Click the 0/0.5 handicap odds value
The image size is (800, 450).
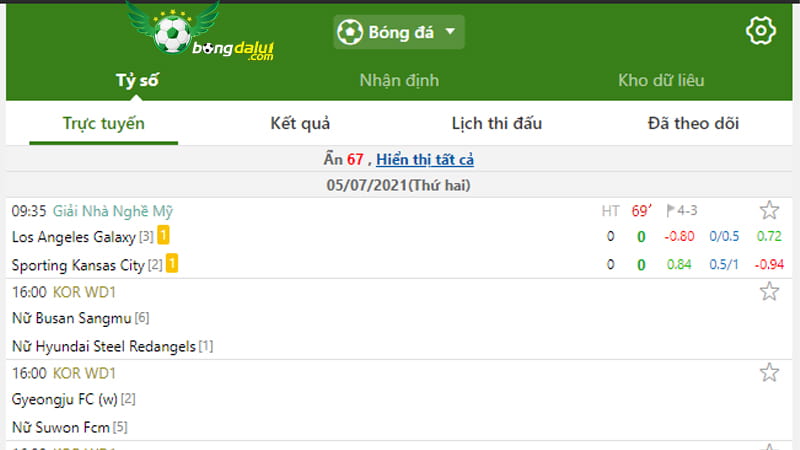tap(724, 236)
